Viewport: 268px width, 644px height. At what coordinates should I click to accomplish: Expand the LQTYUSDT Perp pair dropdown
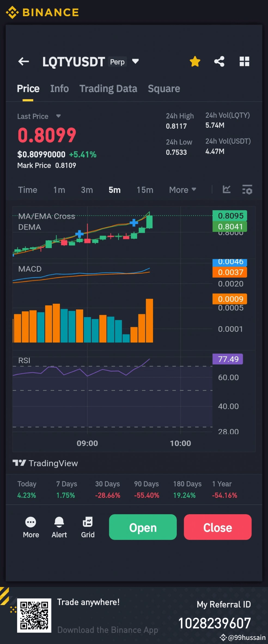(135, 61)
